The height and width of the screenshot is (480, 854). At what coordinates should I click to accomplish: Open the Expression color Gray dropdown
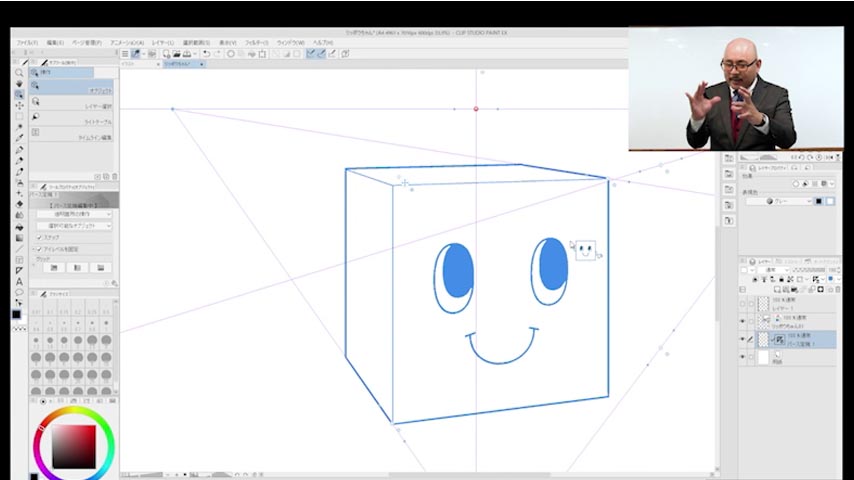(x=779, y=201)
